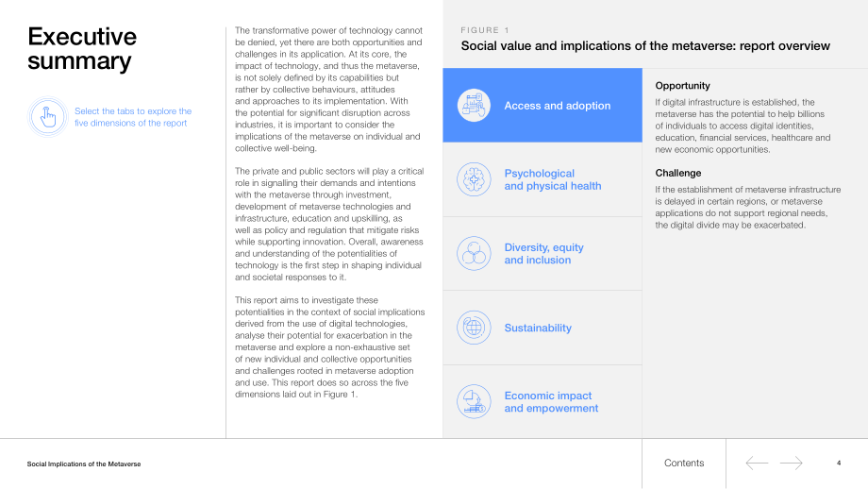868x489 pixels.
Task: Click the Economic impact chart icon
Action: [x=474, y=401]
